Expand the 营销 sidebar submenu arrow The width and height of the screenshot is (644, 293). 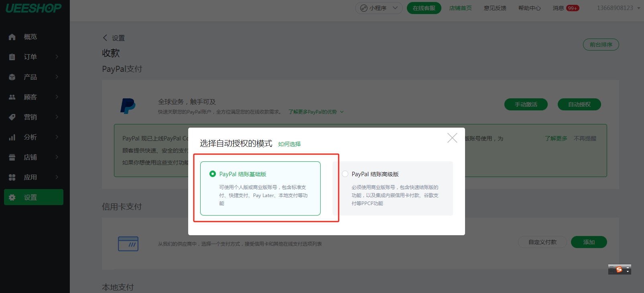(x=57, y=117)
